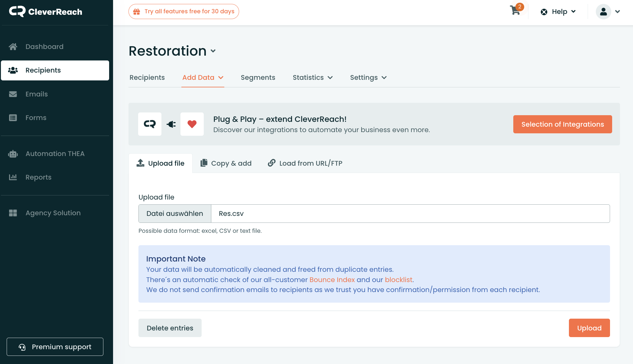Click the Emails envelope icon
Image resolution: width=633 pixels, height=364 pixels.
click(x=13, y=94)
